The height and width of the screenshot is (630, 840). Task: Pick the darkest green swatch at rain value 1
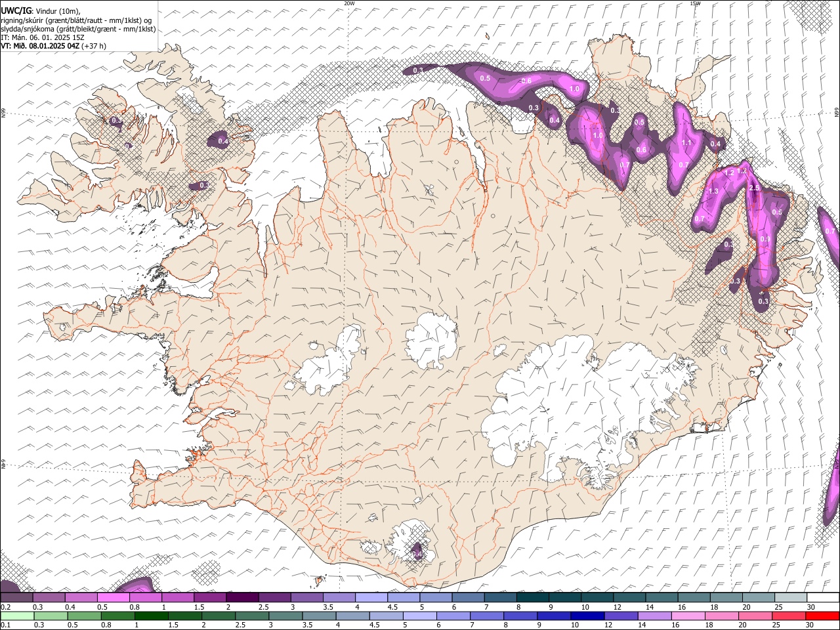click(x=151, y=616)
